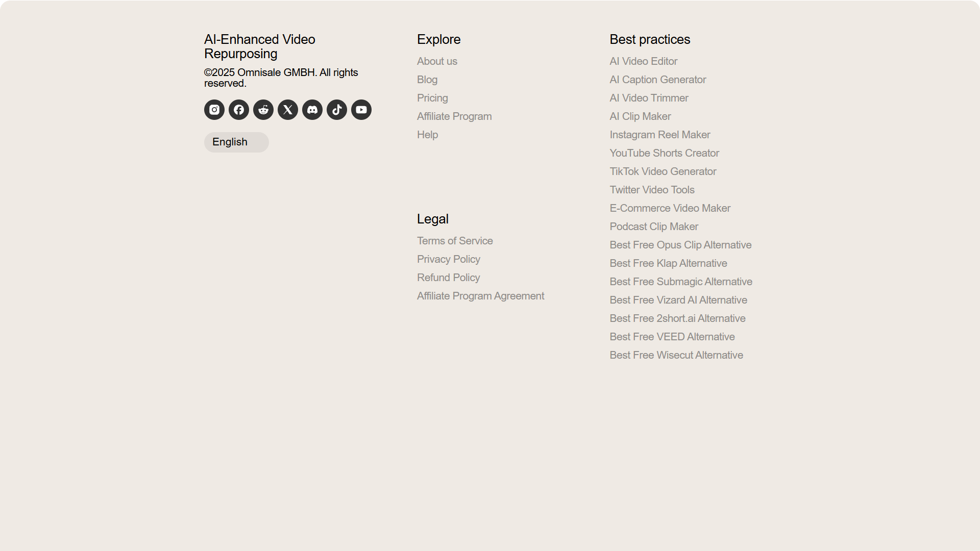Open YouTube Shorts Creator link
Screen dimensions: 980x551
(664, 153)
